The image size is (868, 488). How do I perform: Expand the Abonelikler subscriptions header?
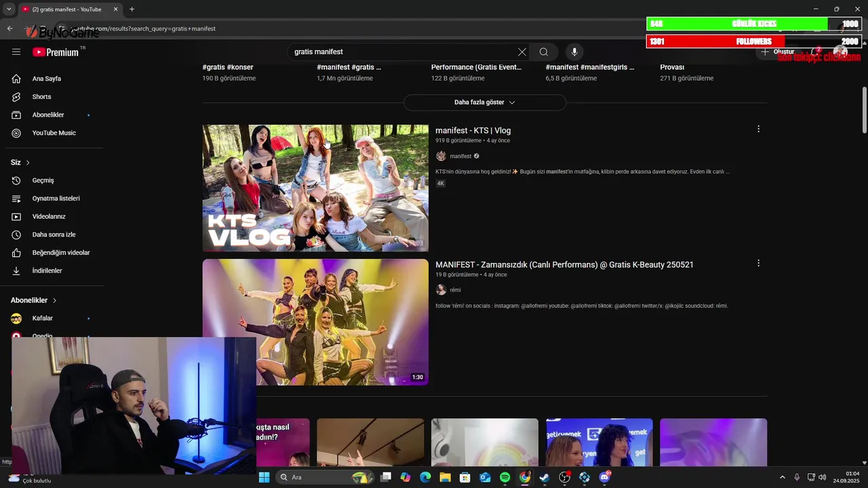click(34, 300)
